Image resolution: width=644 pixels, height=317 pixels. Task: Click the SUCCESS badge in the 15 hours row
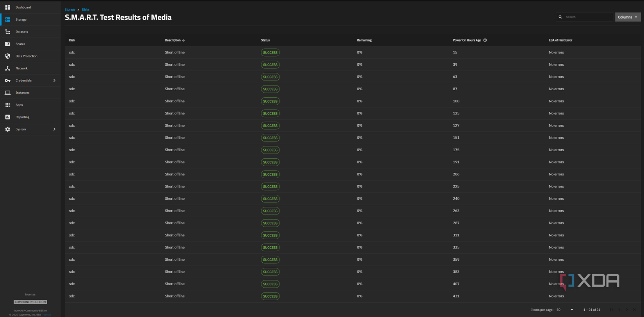[270, 52]
